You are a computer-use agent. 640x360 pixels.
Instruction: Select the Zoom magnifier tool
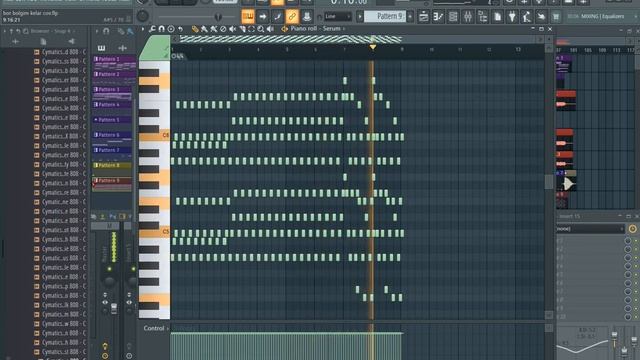[x=260, y=29]
